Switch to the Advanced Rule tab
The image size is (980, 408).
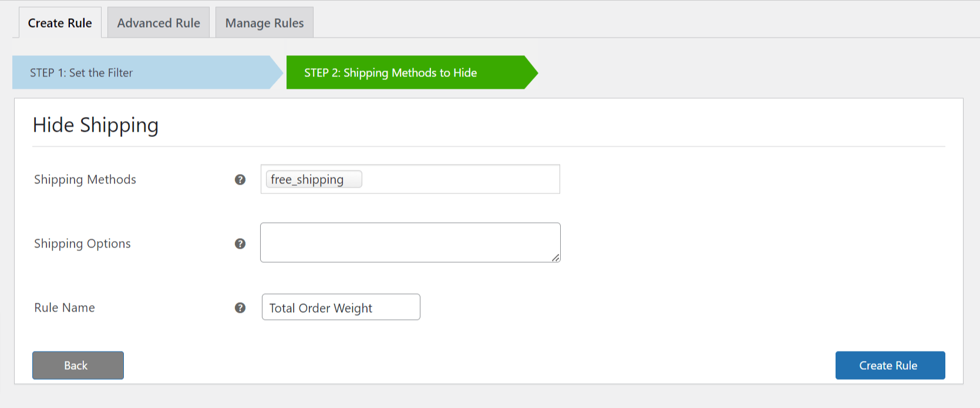(x=158, y=22)
